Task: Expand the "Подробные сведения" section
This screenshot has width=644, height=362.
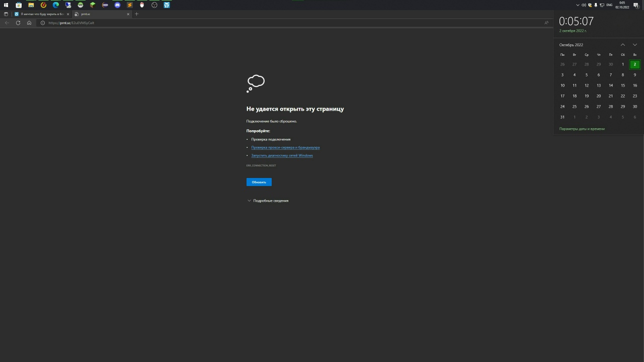Action: 268,201
